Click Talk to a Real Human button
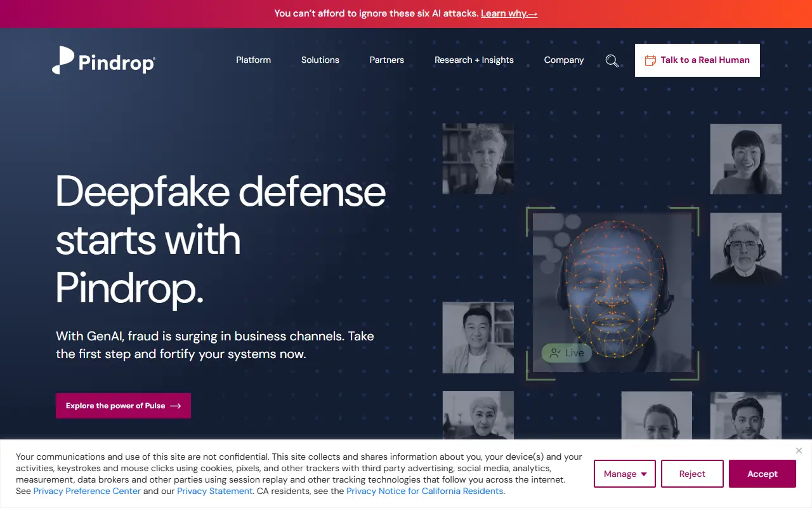This screenshot has width=812, height=508. [x=697, y=60]
